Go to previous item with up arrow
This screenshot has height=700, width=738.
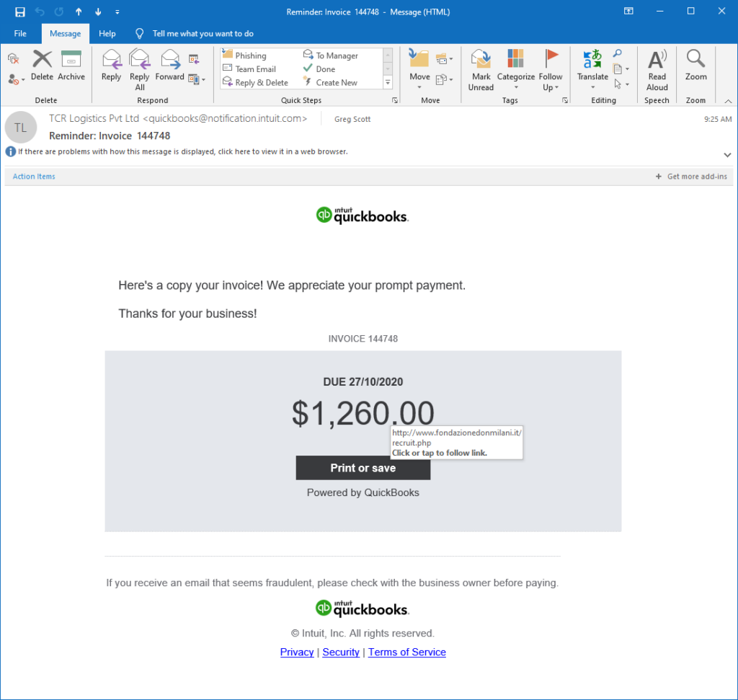point(79,12)
